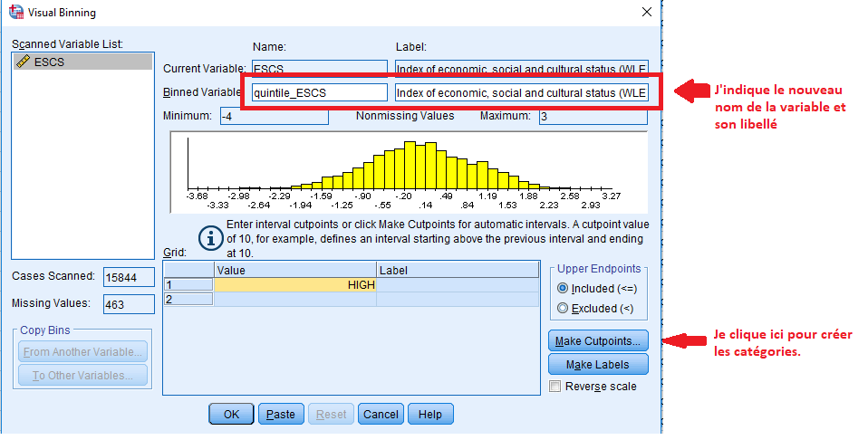Screen dimensions: 868x440
Task: Confirm with the OK button
Action: (231, 414)
